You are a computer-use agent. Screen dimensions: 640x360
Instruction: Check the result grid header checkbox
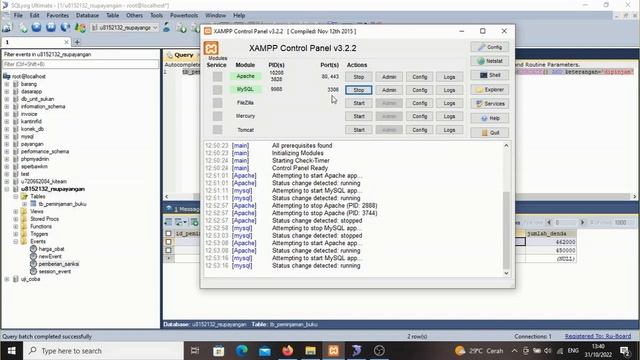168,233
